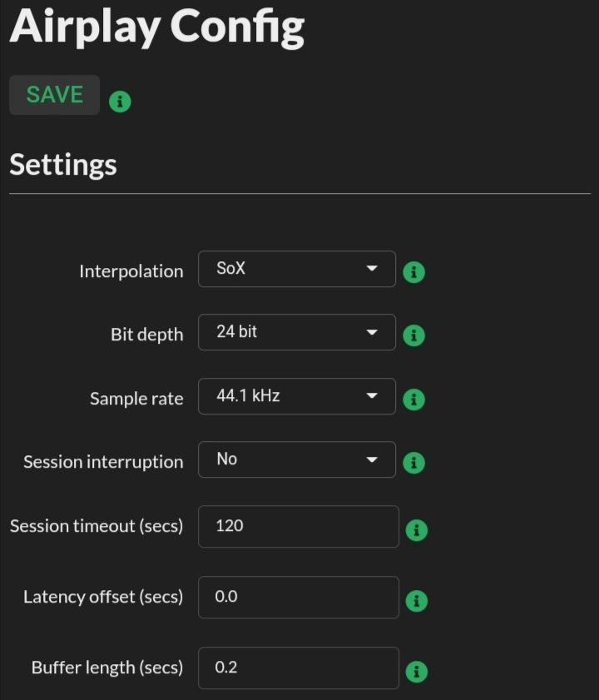The width and height of the screenshot is (599, 700).
Task: Show info for the Sample rate setting
Action: tap(413, 399)
